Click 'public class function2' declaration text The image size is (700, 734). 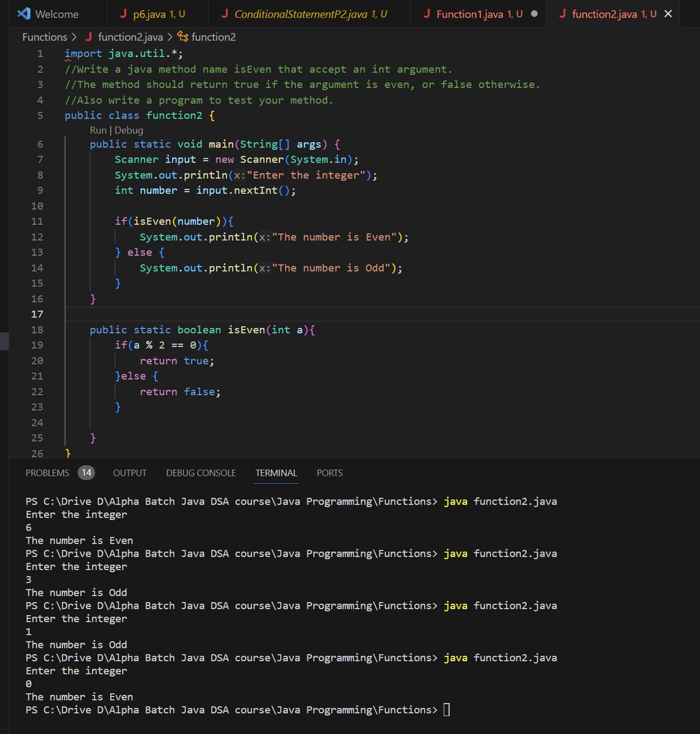135,115
